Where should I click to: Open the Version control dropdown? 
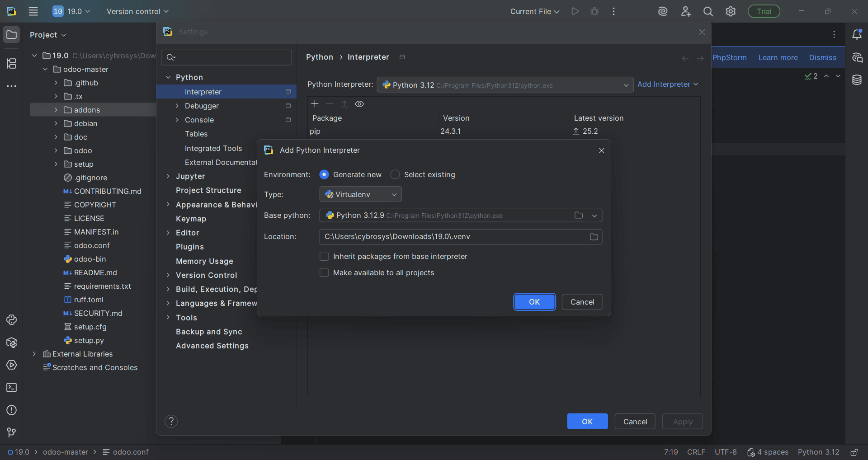point(137,11)
